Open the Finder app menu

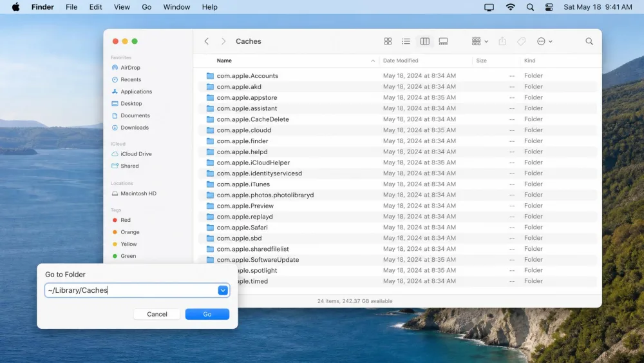tap(43, 7)
